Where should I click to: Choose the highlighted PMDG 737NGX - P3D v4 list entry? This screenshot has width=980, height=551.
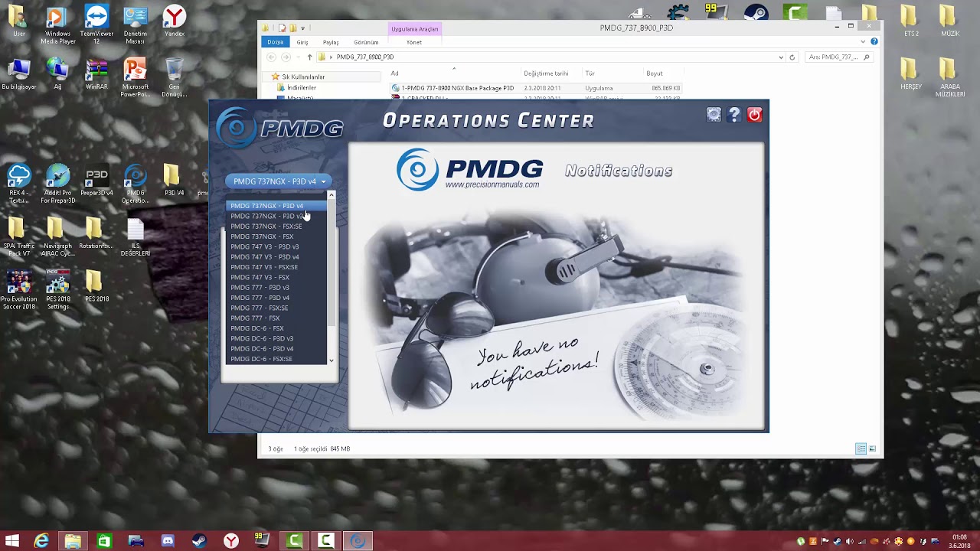(x=276, y=206)
